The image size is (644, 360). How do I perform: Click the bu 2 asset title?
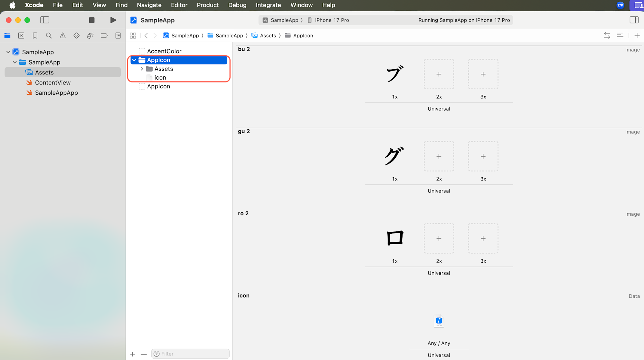244,49
